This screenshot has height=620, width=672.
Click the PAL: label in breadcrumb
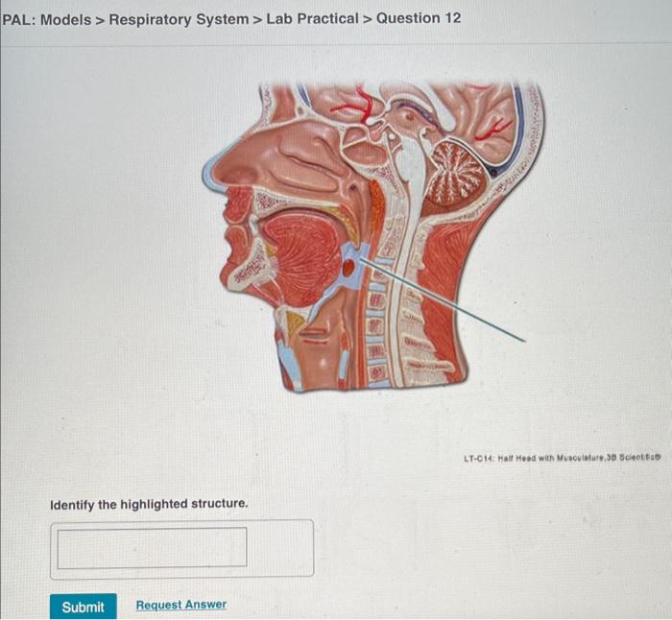(x=19, y=20)
